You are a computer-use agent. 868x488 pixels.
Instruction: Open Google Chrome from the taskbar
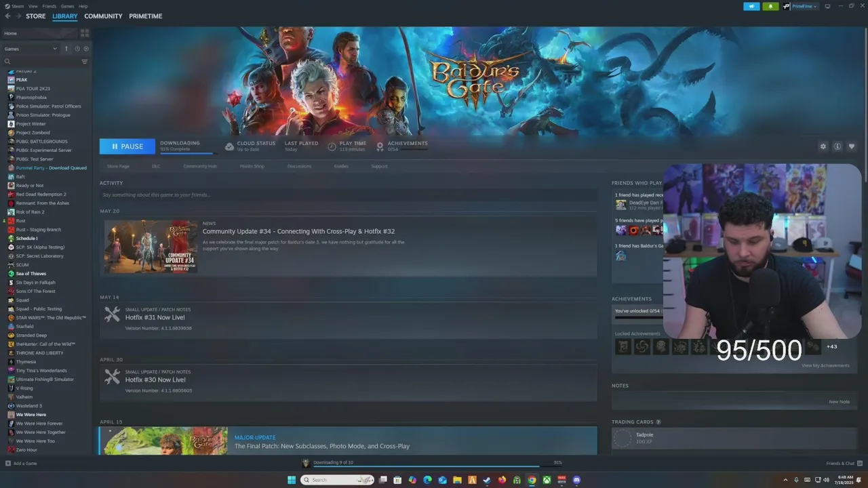[x=532, y=480]
